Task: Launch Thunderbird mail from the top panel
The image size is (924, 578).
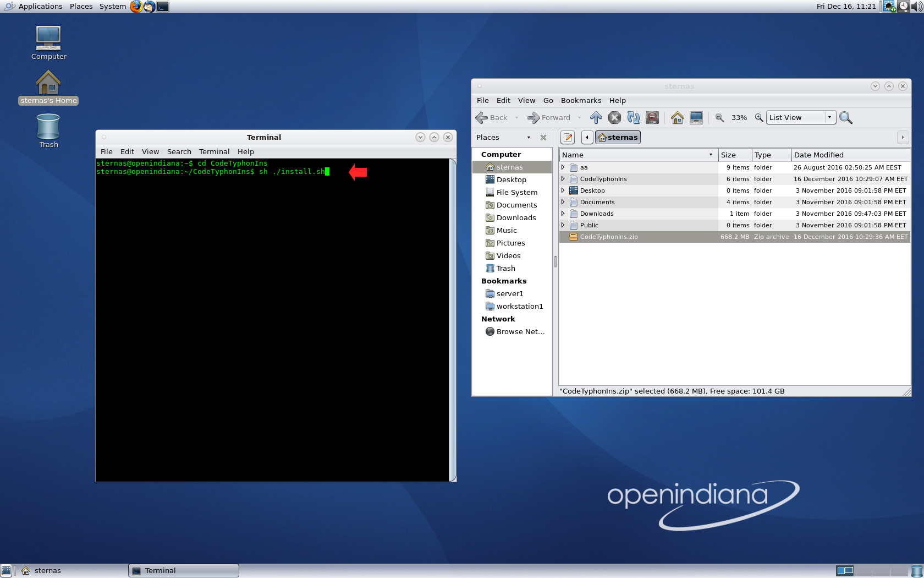Action: (149, 7)
